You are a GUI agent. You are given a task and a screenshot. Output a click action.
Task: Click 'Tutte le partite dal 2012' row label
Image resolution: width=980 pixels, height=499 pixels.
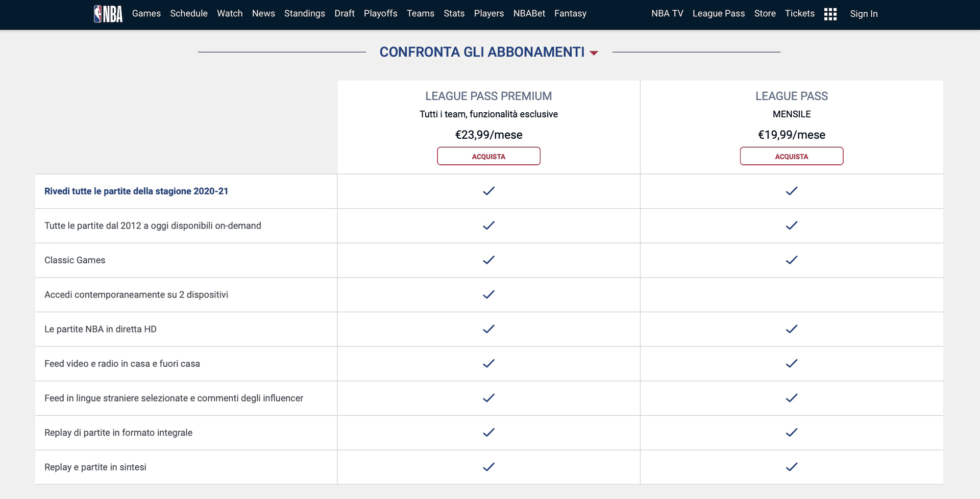153,226
